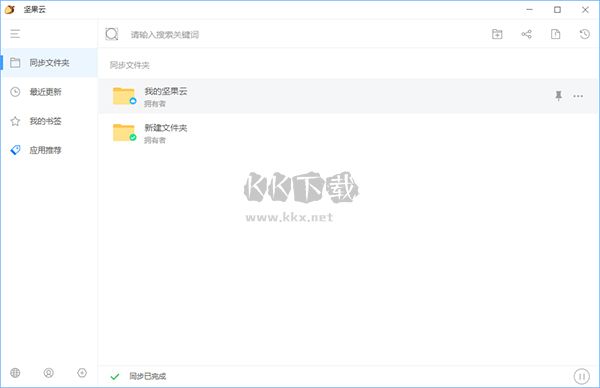Collapse the sidebar with hamburger menu icon
This screenshot has height=388, width=600.
click(15, 34)
